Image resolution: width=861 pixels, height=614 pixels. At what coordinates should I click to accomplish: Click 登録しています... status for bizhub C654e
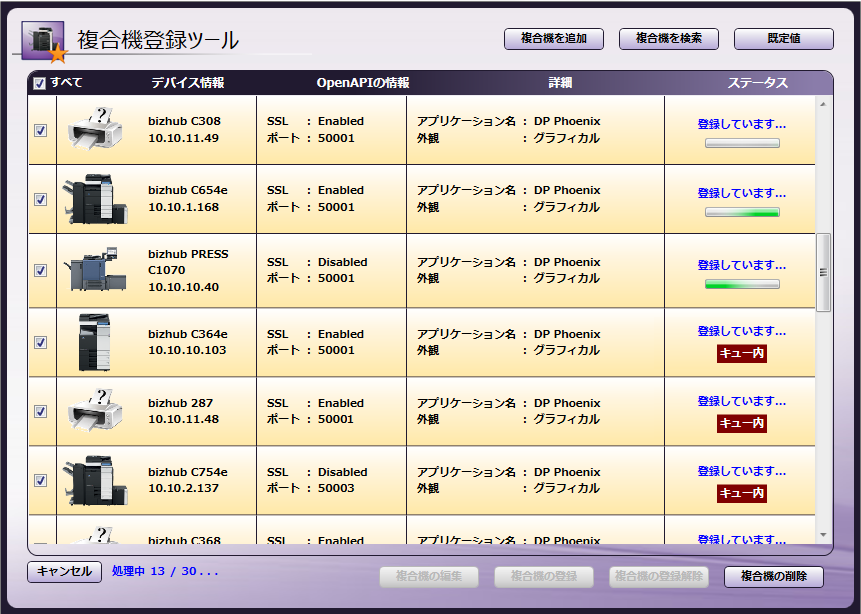tap(742, 193)
